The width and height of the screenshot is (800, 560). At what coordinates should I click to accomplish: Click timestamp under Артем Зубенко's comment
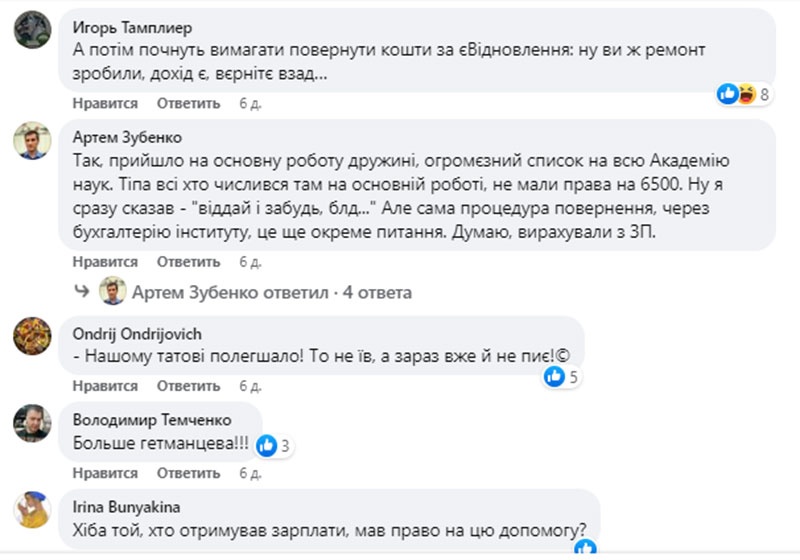click(249, 262)
